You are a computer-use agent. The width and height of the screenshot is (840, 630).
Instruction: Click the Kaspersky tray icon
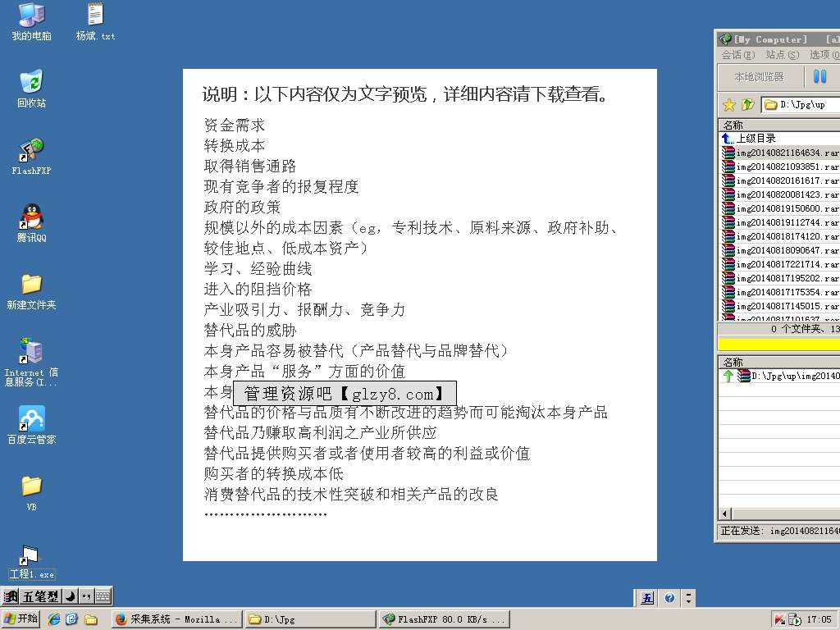point(779,620)
